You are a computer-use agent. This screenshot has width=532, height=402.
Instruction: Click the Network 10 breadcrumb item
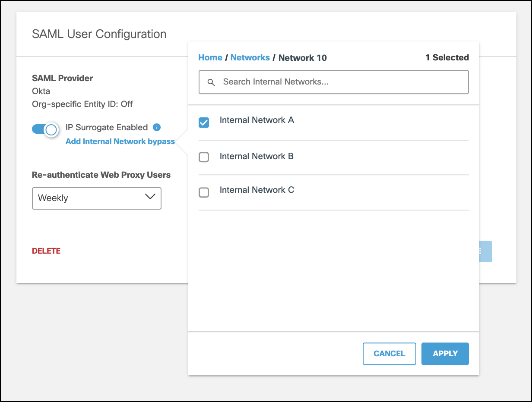tap(302, 58)
